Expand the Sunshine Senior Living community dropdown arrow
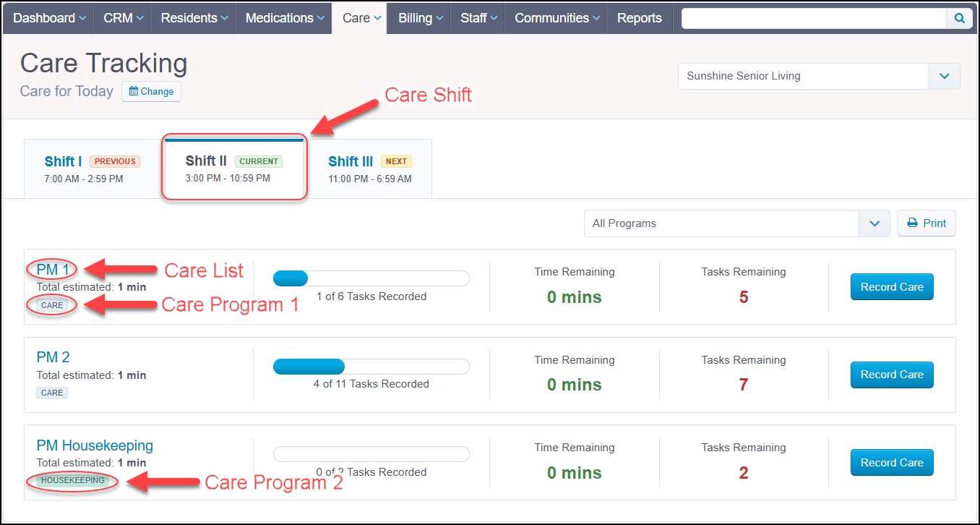This screenshot has width=980, height=525. click(944, 76)
